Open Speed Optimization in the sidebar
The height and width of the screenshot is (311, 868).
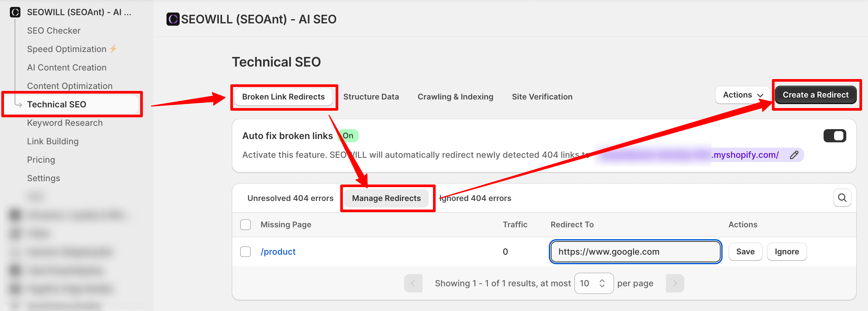(x=67, y=49)
